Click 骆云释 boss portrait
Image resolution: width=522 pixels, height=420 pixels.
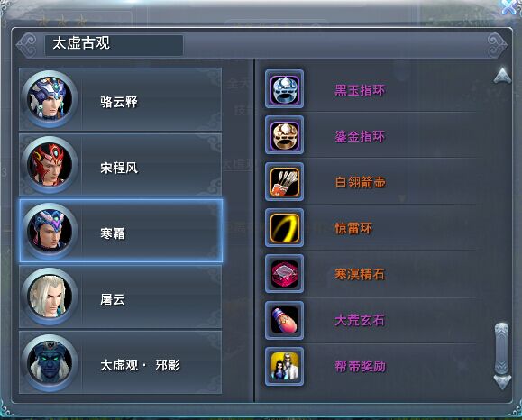point(50,99)
